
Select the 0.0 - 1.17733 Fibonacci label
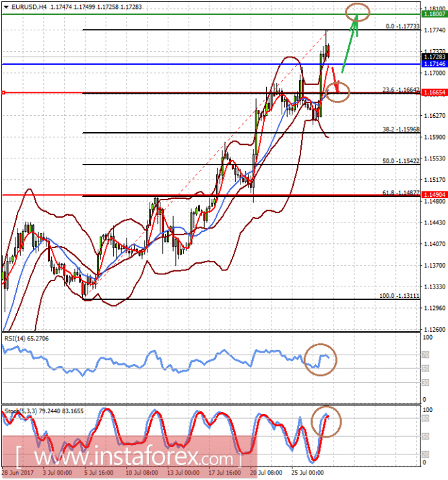click(402, 26)
